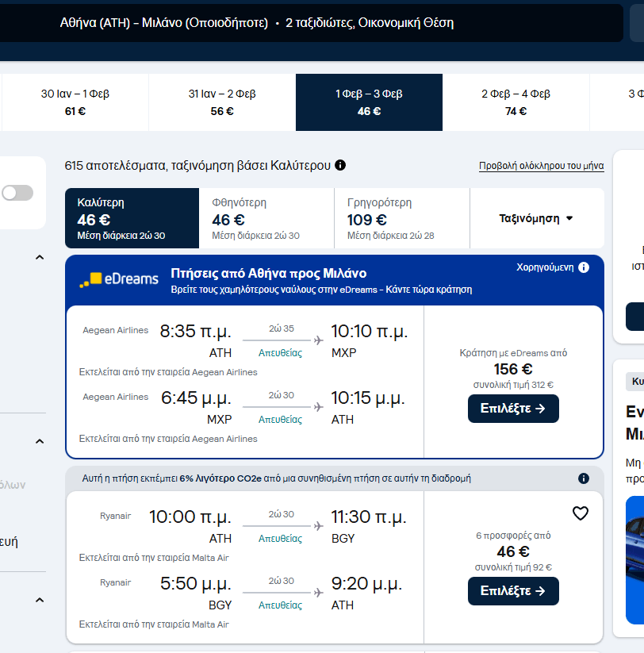Open Προβολή ολόκληρου του μήνα link

541,166
